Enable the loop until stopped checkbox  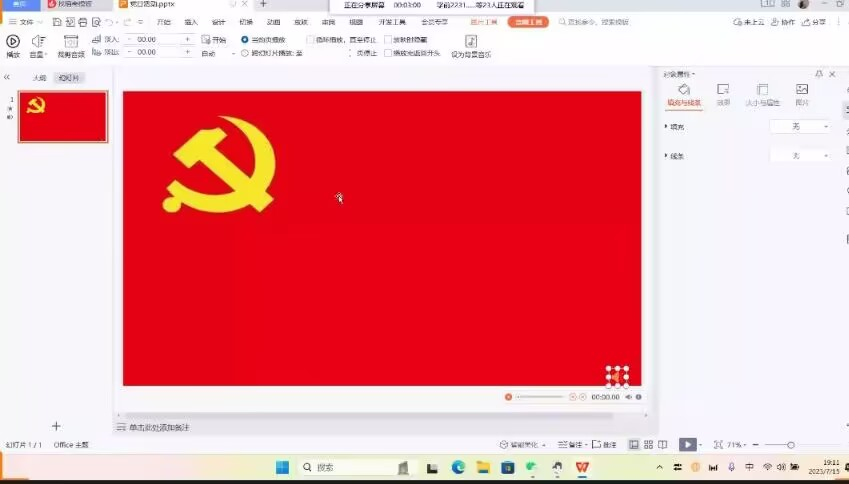coord(310,39)
